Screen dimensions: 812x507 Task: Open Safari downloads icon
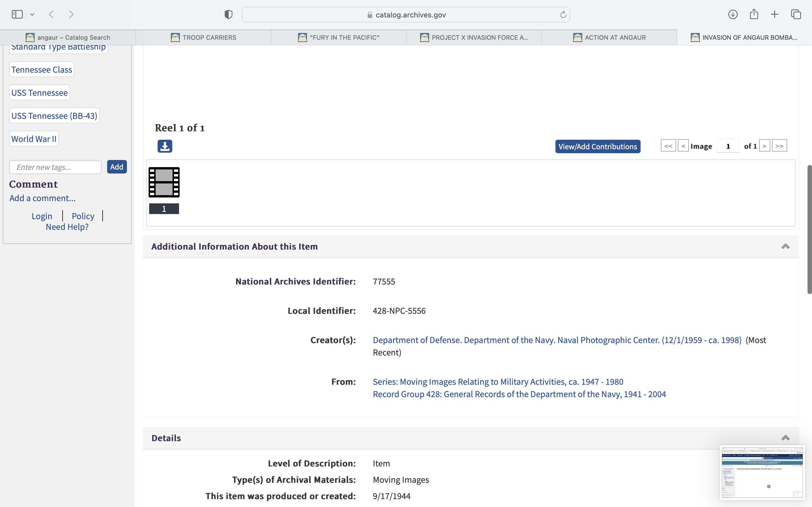[x=732, y=14]
